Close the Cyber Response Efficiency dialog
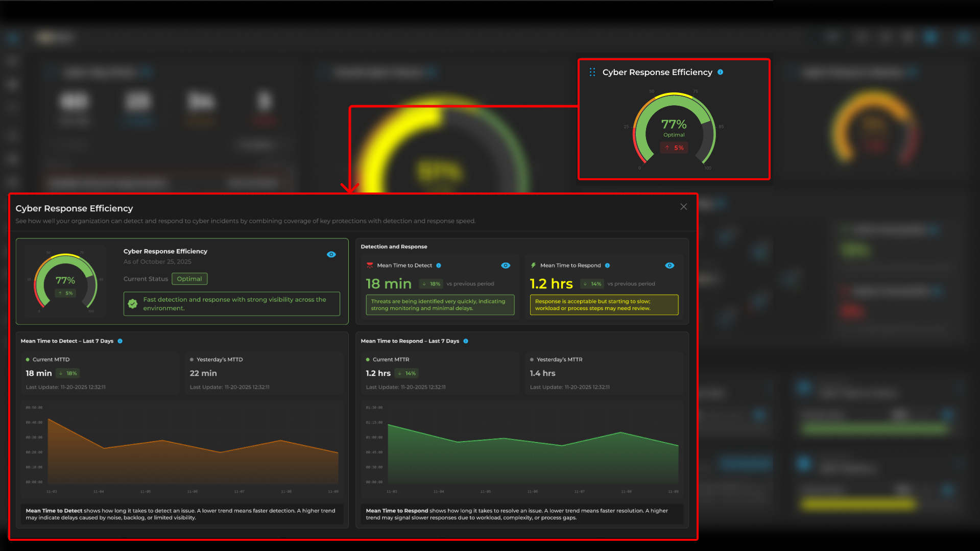 coord(683,207)
